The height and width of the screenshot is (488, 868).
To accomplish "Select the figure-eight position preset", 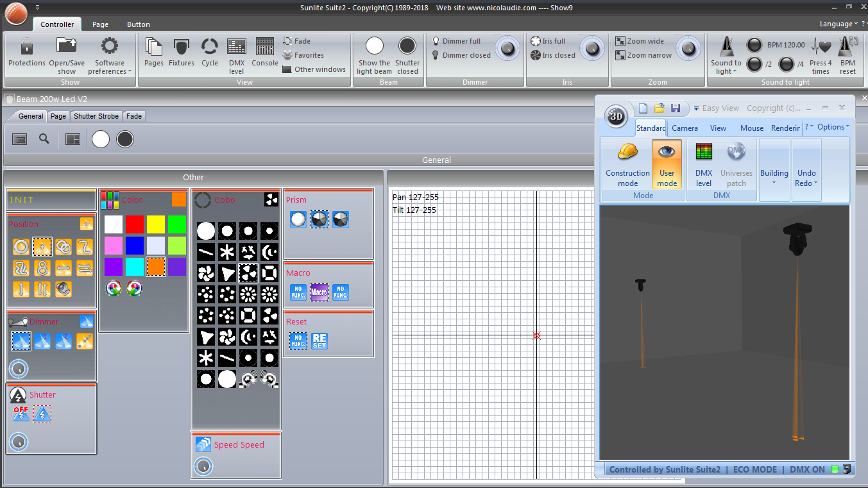I will point(42,268).
